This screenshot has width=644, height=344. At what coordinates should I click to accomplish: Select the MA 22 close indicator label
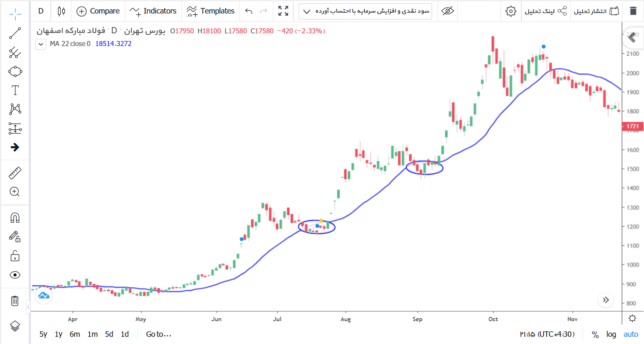pos(70,44)
